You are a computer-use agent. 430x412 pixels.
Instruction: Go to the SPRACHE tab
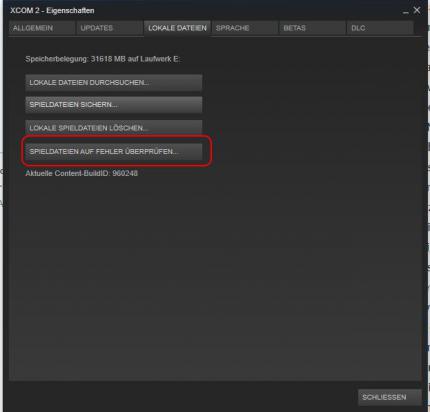coord(245,28)
